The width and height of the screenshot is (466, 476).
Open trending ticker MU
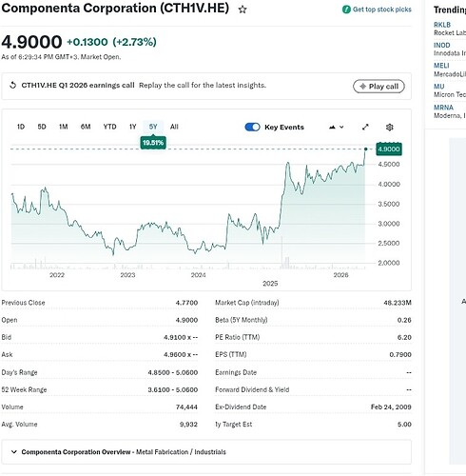click(438, 87)
